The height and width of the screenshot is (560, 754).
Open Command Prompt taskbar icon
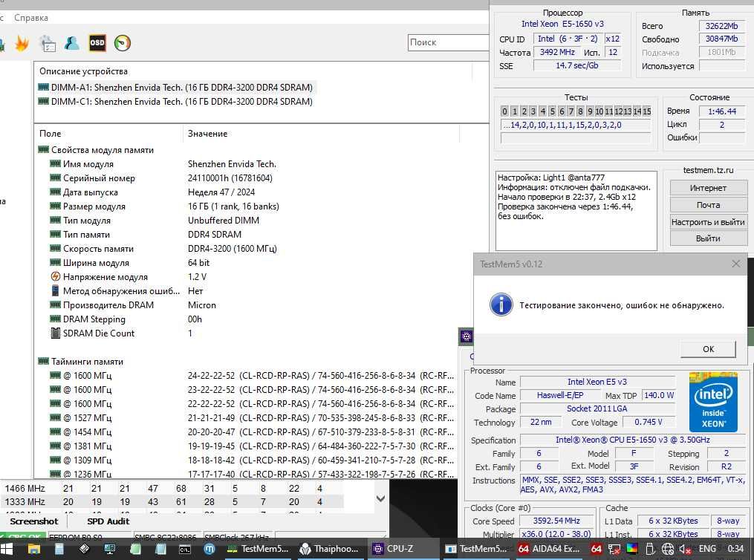185,549
